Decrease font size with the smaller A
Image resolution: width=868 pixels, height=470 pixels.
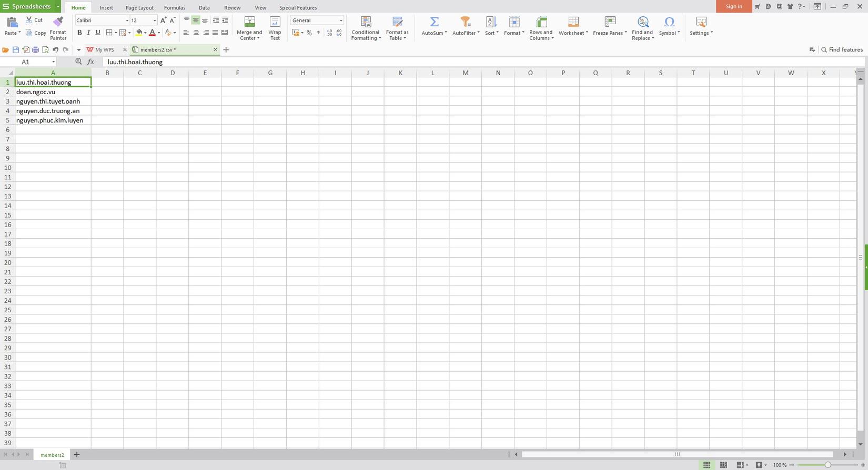(172, 20)
